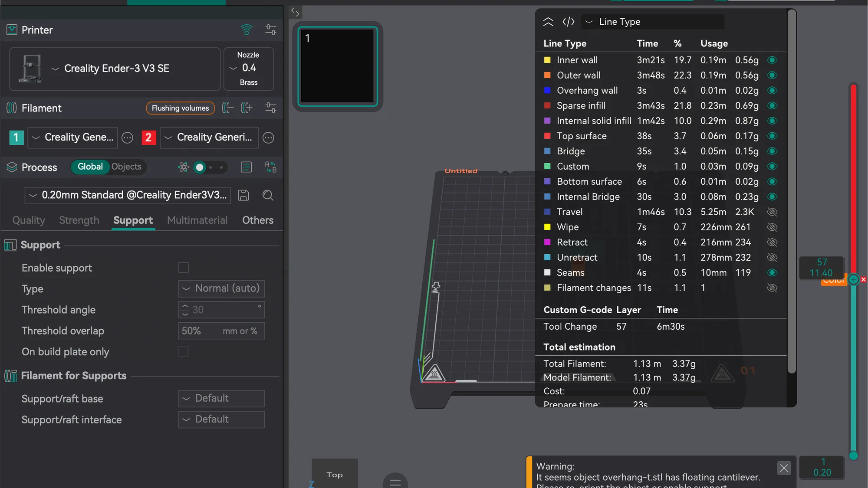Select the Global process mode
This screenshot has height=488, width=868.
click(90, 167)
